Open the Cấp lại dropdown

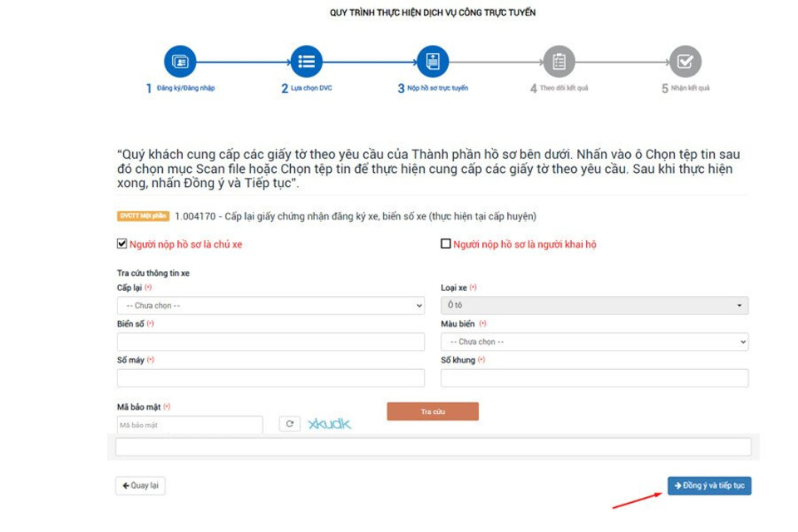(x=270, y=306)
